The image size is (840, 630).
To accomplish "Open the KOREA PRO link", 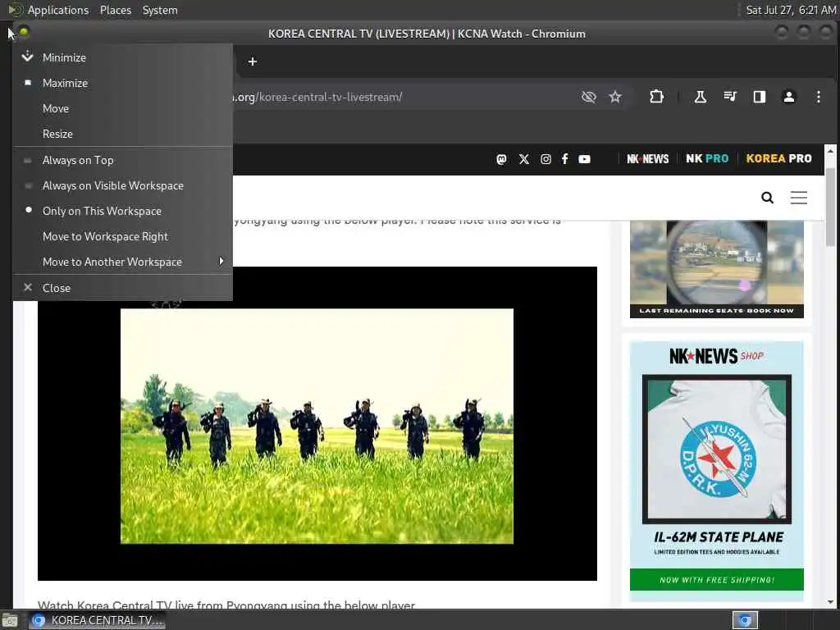I will 779,158.
